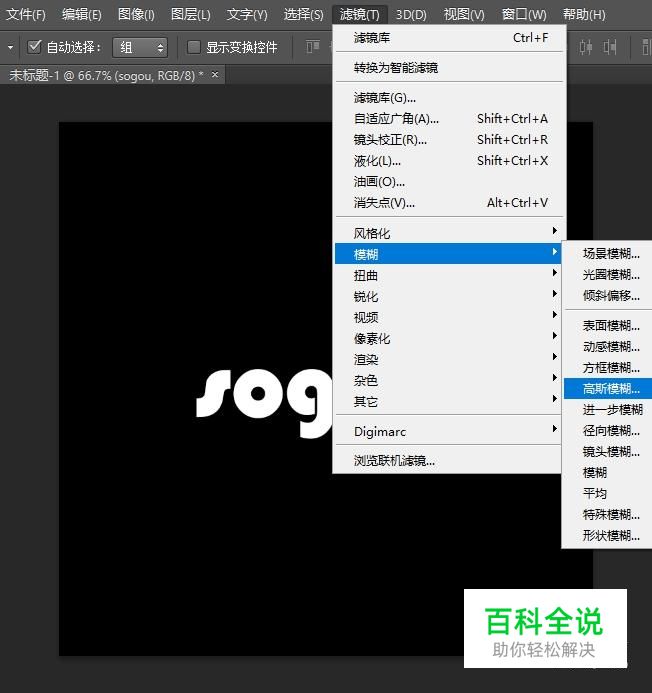Expand the Digimarc submenu

[x=448, y=431]
